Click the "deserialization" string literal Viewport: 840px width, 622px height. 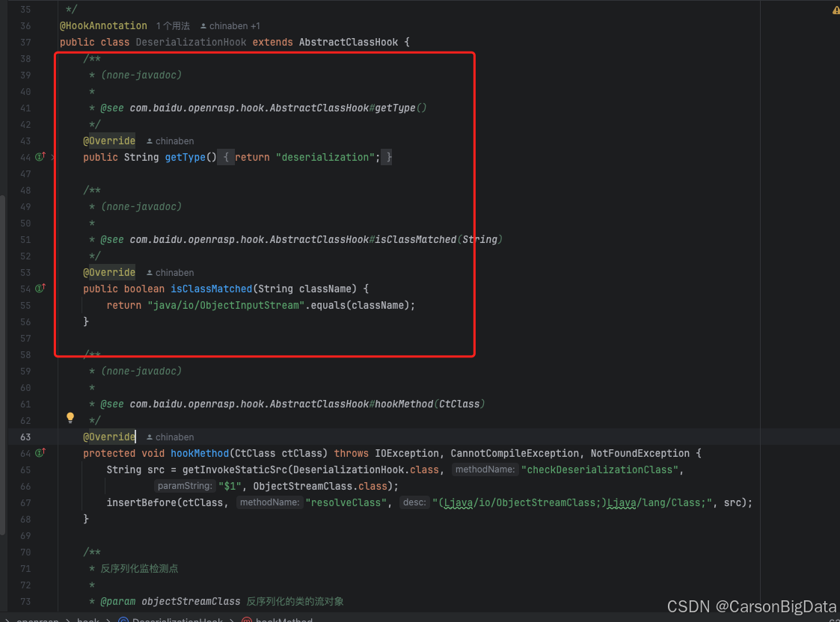coord(325,158)
